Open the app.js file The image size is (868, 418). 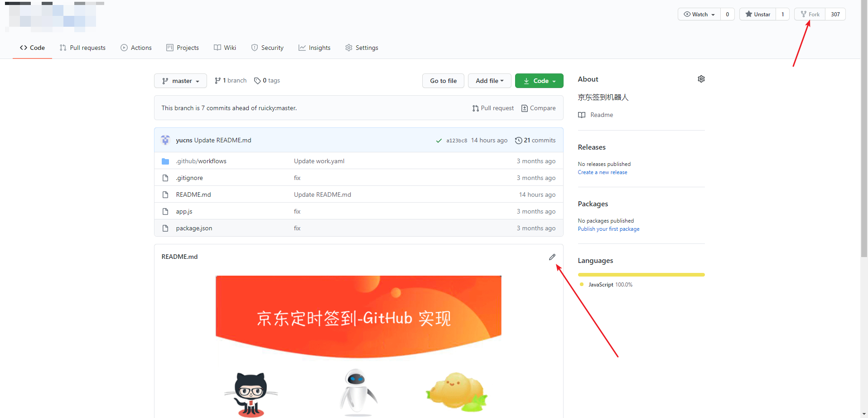coord(184,211)
